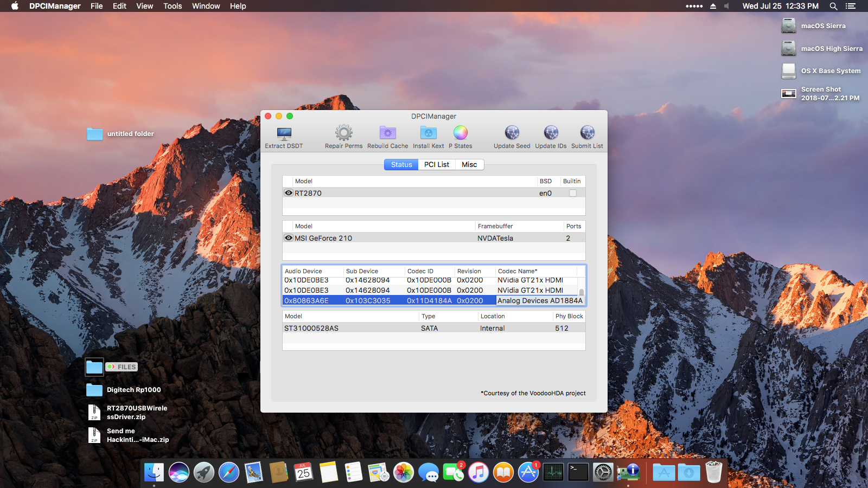Open the Tools menu in menu bar

173,6
